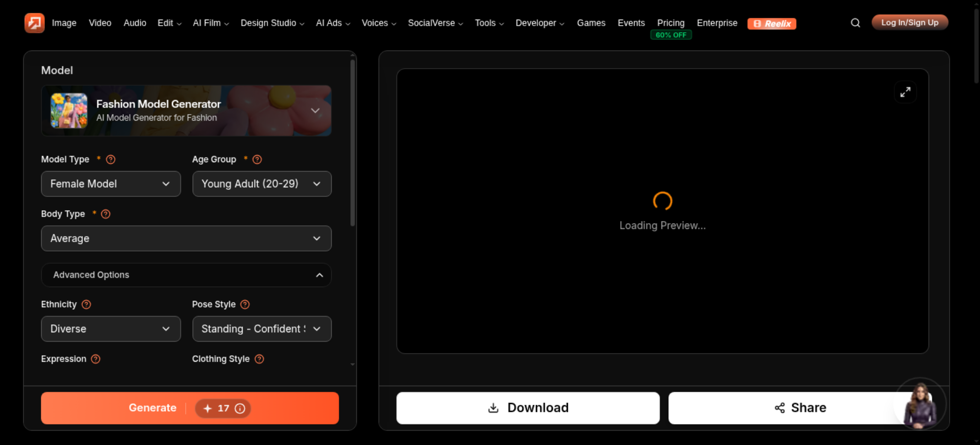Image resolution: width=980 pixels, height=445 pixels.
Task: Expand the SocialVerse menu
Action: pos(435,23)
